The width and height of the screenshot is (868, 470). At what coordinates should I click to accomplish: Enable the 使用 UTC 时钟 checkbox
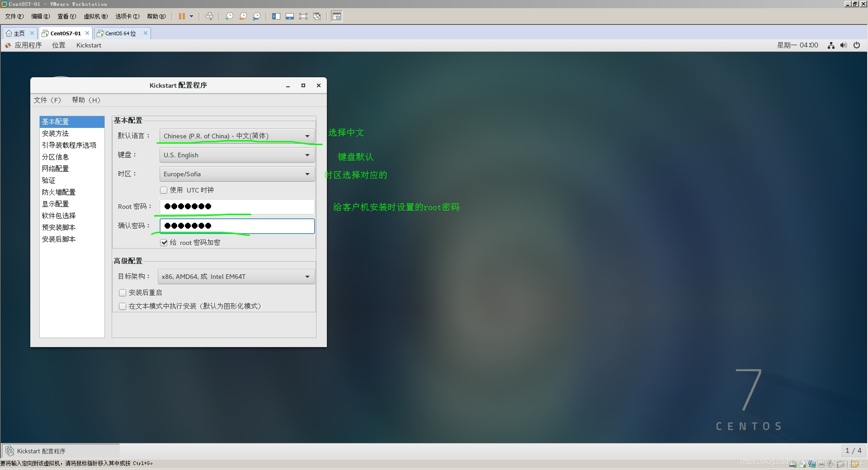point(164,190)
